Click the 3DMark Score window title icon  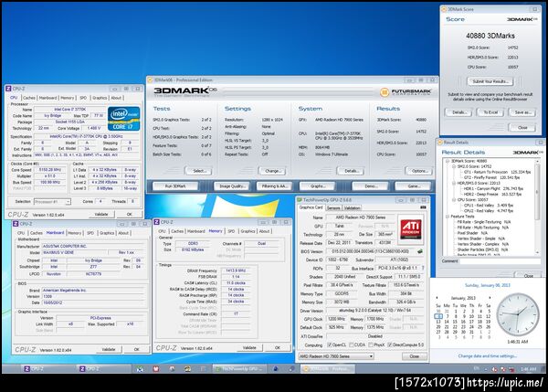[444, 9]
